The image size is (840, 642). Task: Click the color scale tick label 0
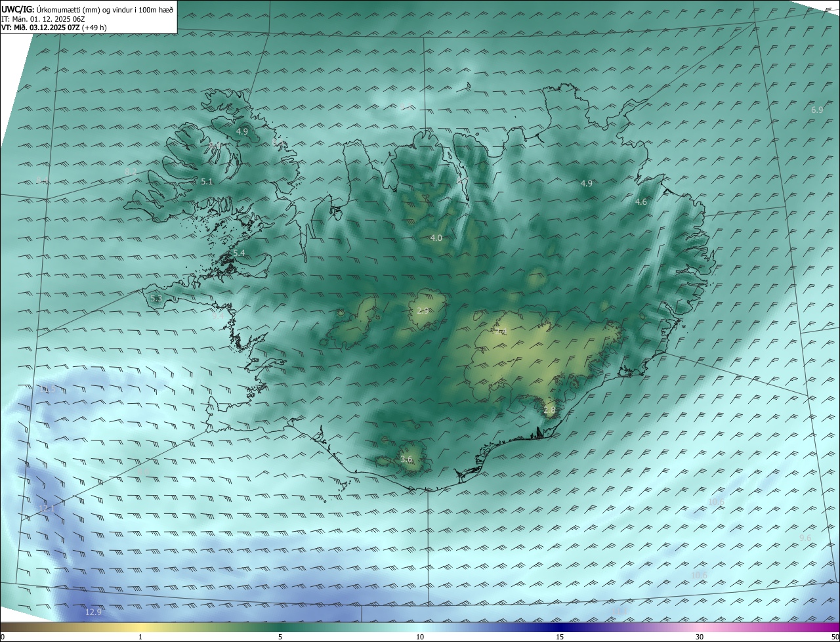click(x=3, y=637)
